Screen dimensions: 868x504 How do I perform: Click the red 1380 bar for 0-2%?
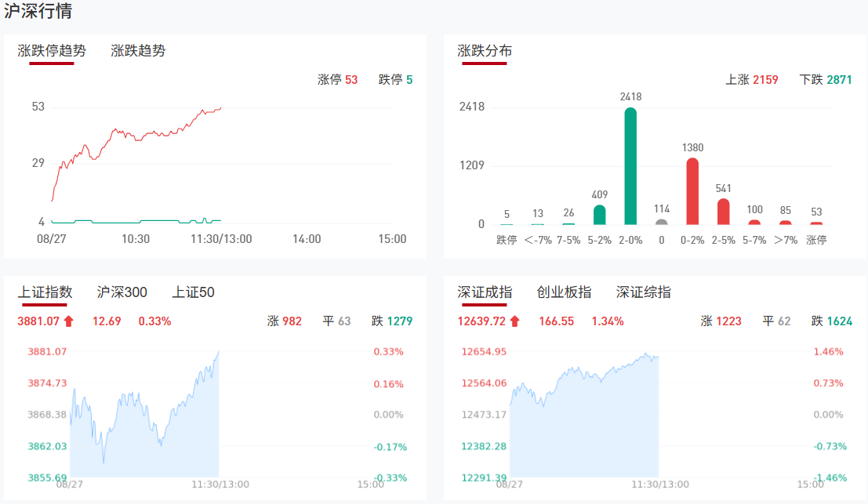[x=692, y=191]
